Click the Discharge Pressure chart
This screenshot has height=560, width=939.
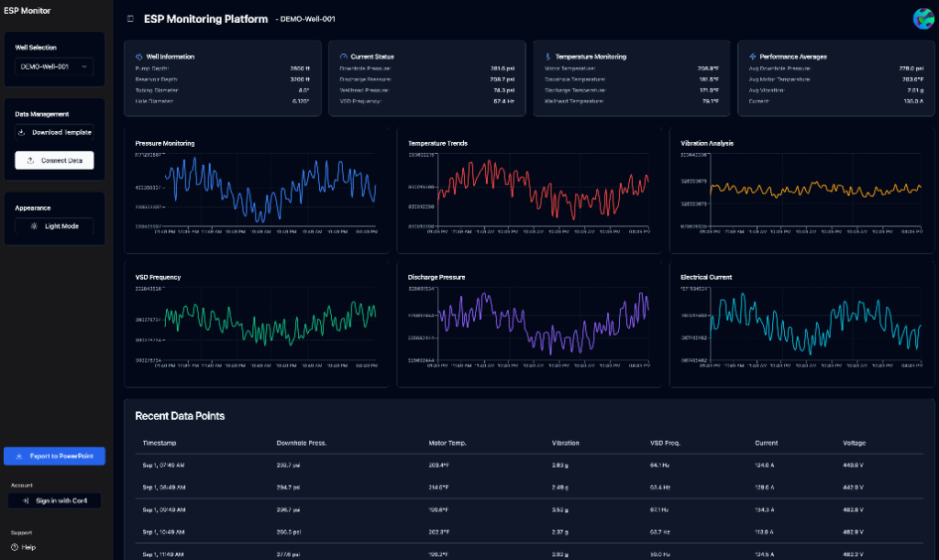(x=529, y=324)
